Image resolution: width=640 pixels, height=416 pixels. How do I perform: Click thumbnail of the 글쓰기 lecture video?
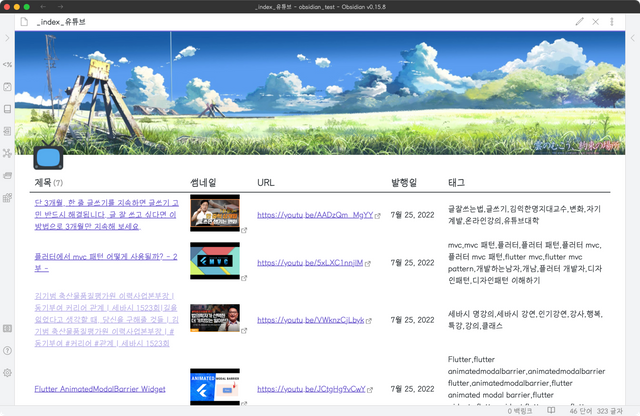pyautogui.click(x=215, y=213)
